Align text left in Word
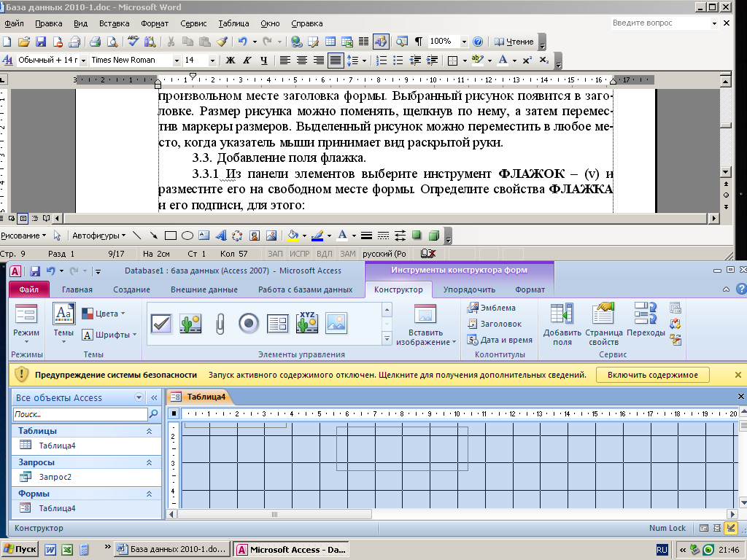This screenshot has width=747, height=560. [285, 61]
